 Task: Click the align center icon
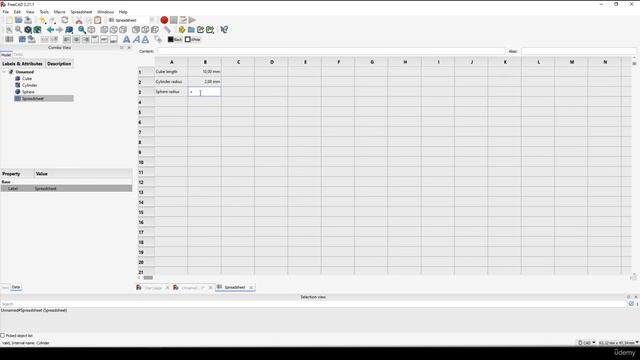pos(76,40)
